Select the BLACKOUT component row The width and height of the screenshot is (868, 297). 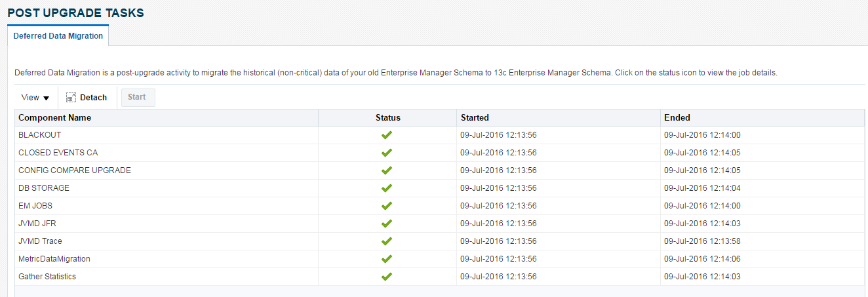click(40, 135)
